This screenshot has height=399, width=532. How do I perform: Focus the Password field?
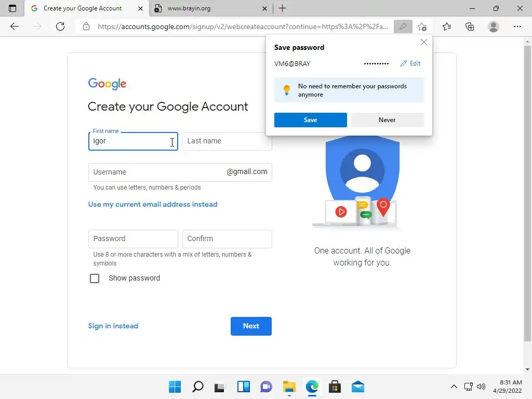point(133,239)
